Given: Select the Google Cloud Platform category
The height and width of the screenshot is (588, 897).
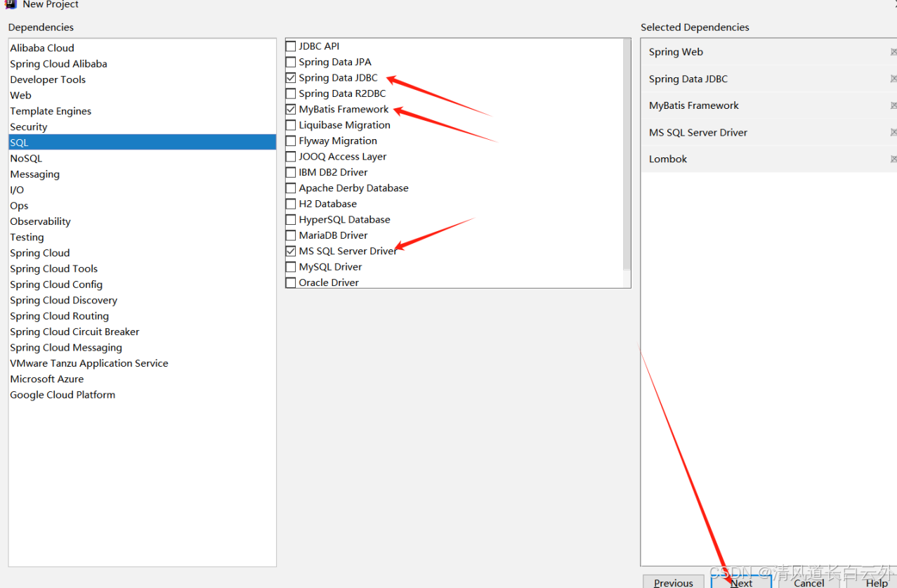Looking at the screenshot, I should pos(143,395).
